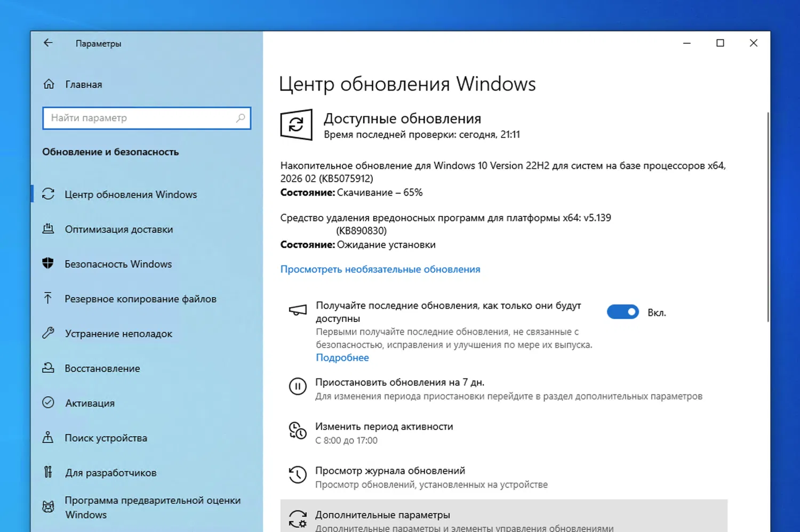This screenshot has height=532, width=800.
Task: Open Windows Security via the shield icon
Action: pos(49,263)
